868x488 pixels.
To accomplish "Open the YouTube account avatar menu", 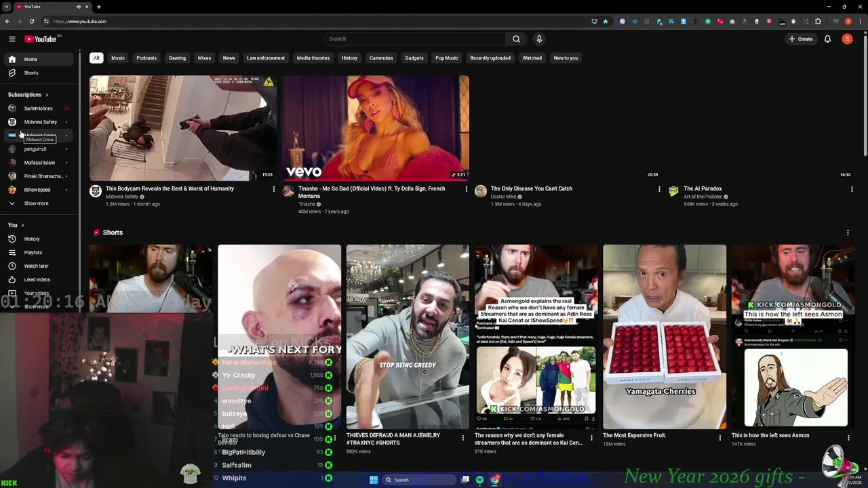I will (847, 39).
